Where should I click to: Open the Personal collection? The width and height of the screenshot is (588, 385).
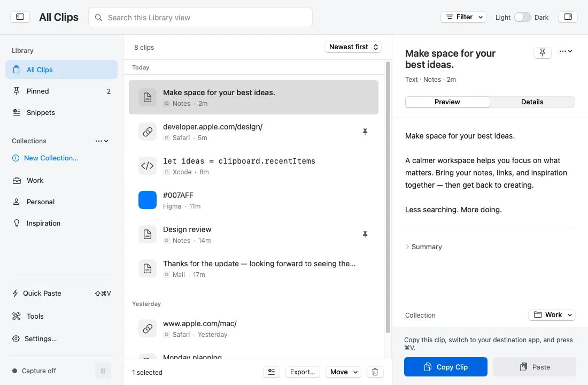pos(61,202)
